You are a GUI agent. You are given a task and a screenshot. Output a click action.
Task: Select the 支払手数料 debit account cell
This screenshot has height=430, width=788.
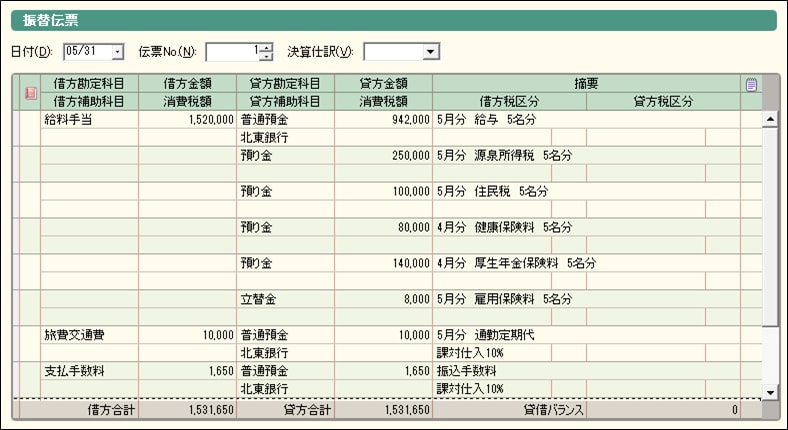[89, 371]
